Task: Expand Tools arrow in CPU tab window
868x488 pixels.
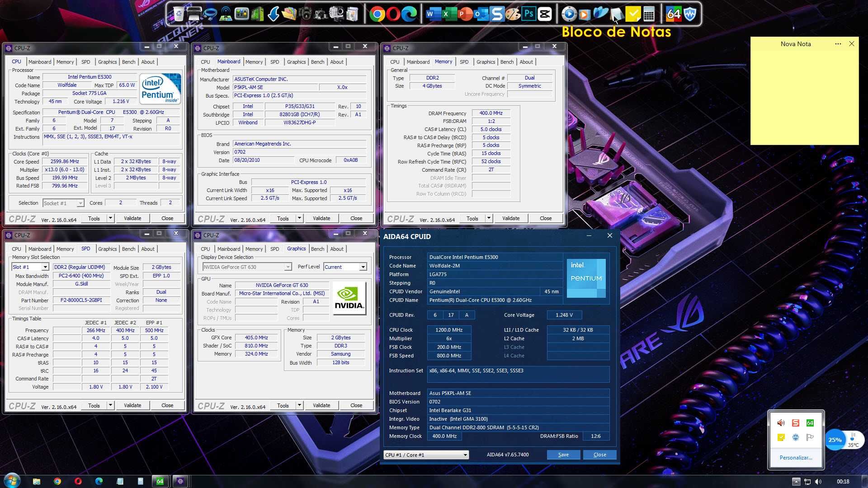Action: pos(110,218)
